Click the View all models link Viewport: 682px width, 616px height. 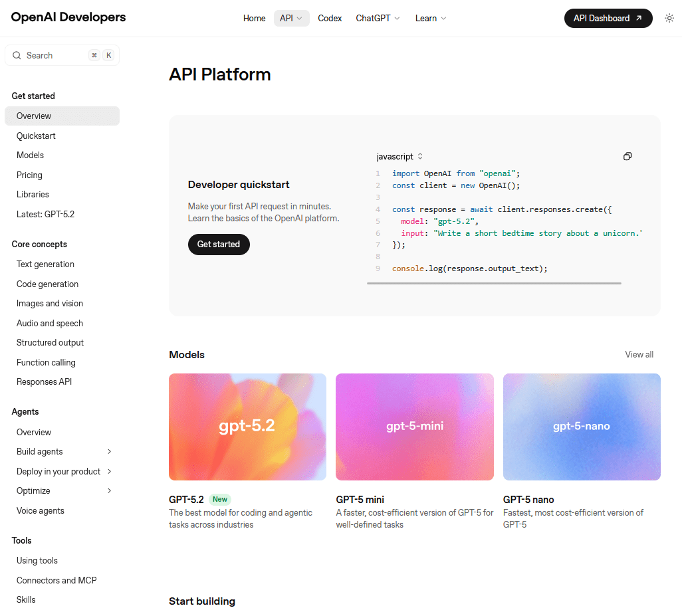point(639,354)
